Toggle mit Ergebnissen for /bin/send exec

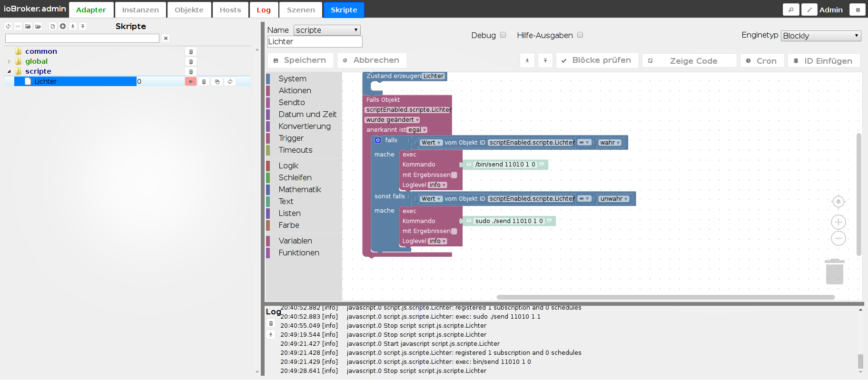tap(454, 175)
